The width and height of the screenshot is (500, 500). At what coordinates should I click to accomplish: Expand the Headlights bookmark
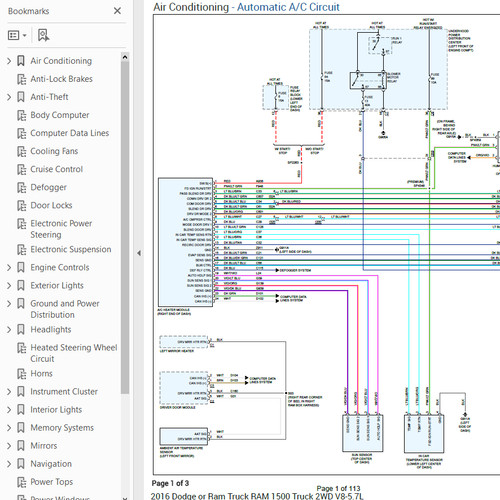coord(9,330)
